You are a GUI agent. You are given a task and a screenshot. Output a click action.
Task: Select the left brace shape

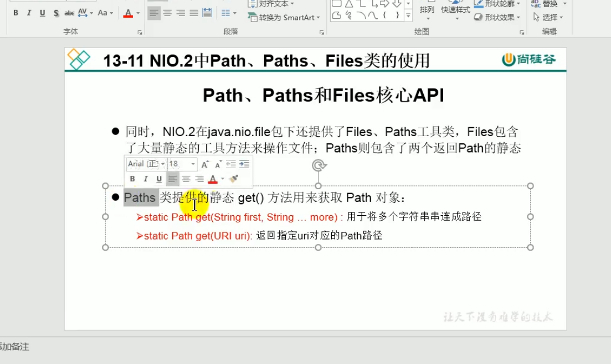click(x=384, y=15)
